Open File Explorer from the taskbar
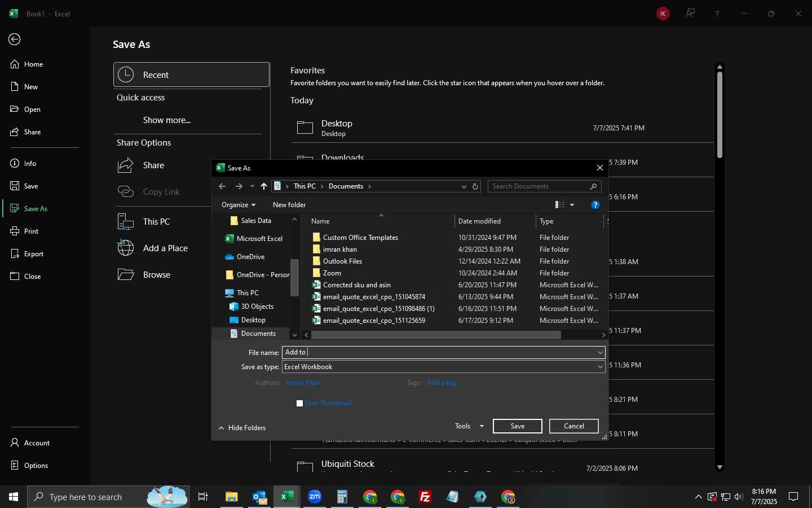Screen dimensions: 812x508 [232, 497]
